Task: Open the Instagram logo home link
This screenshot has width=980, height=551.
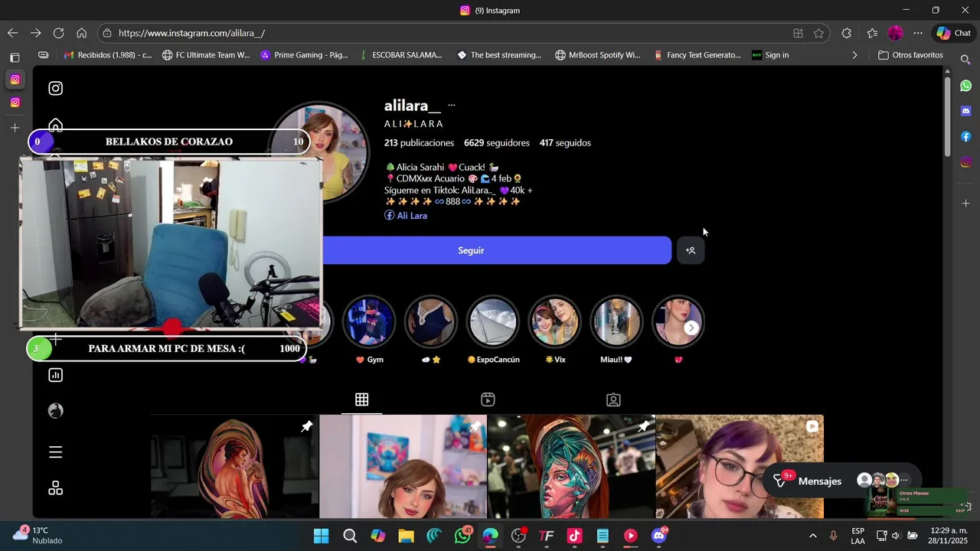Action: pos(56,88)
